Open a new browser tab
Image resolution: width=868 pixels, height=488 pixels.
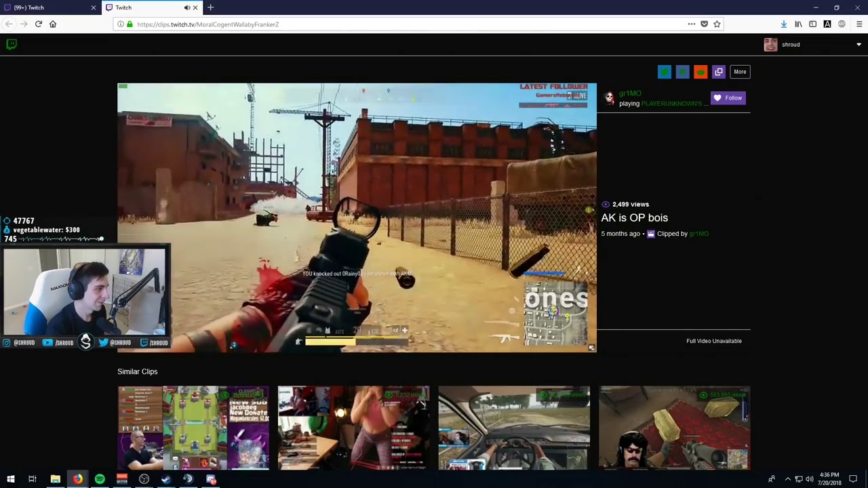(x=210, y=7)
